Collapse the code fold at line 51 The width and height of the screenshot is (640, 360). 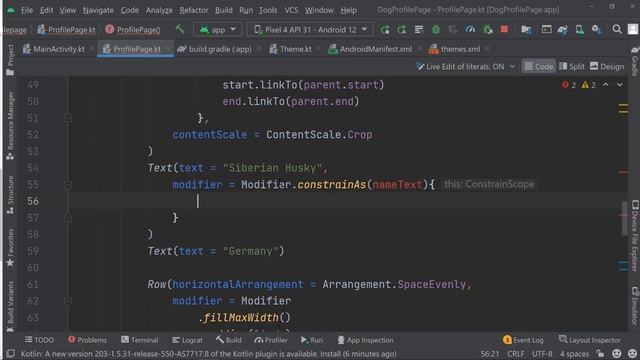pyautogui.click(x=68, y=118)
